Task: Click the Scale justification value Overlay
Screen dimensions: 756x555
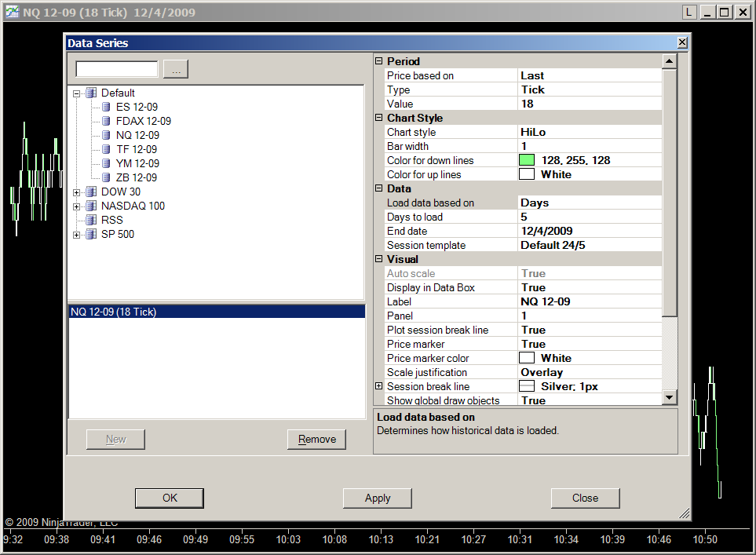Action: (x=590, y=372)
